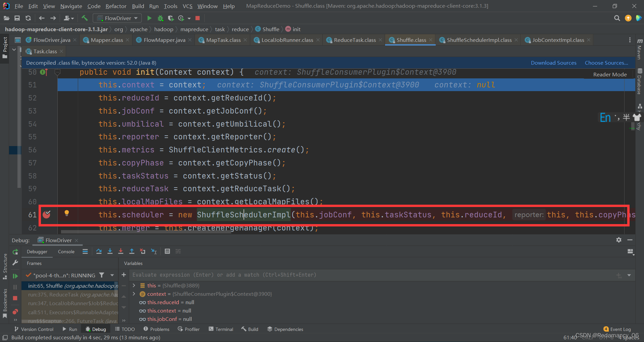
Task: Open Evaluate Expression calculator icon
Action: pyautogui.click(x=167, y=251)
